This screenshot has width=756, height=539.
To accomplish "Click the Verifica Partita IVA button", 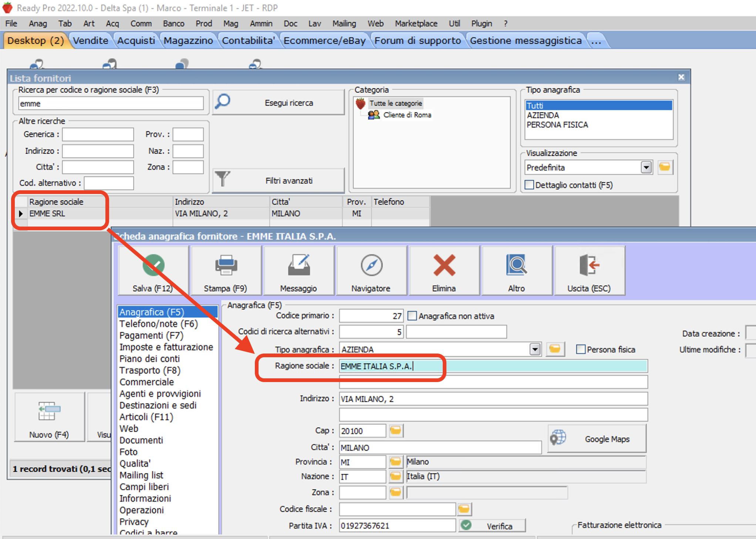I will click(x=492, y=526).
